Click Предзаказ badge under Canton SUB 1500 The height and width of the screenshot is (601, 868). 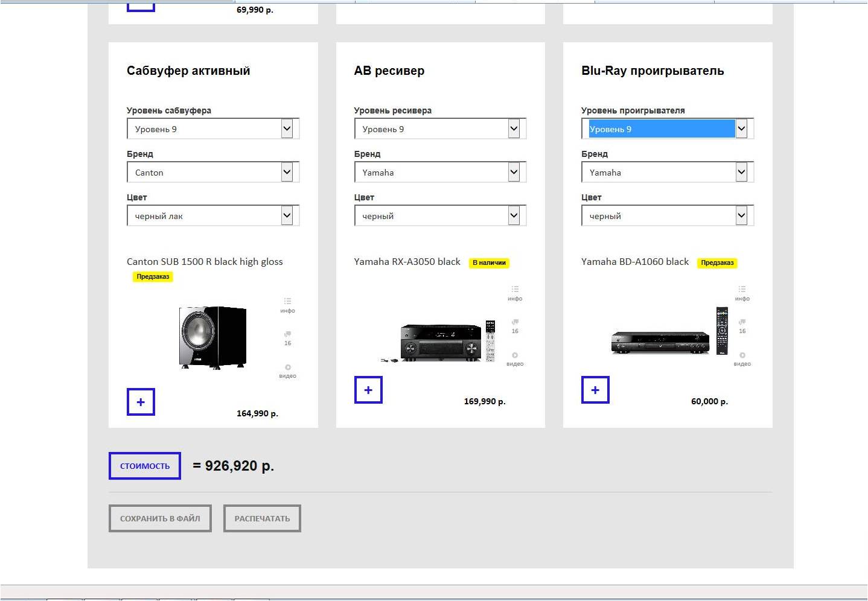click(153, 276)
